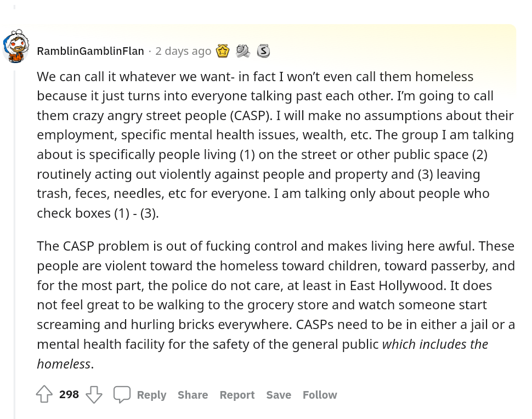Click the 298 vote score
532x419 pixels.
pyautogui.click(x=69, y=394)
